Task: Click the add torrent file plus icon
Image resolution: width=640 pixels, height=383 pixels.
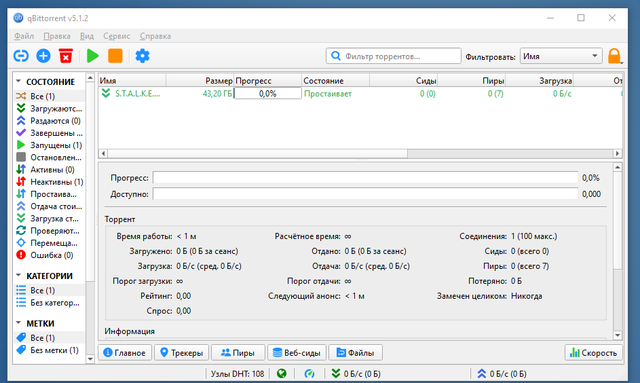Action: [43, 56]
